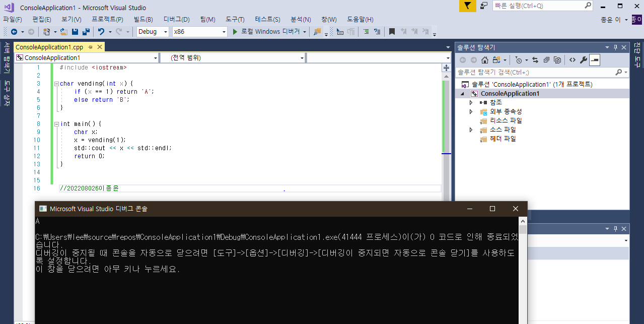Open Properties with the wrench icon
The image size is (644, 324).
(x=584, y=60)
